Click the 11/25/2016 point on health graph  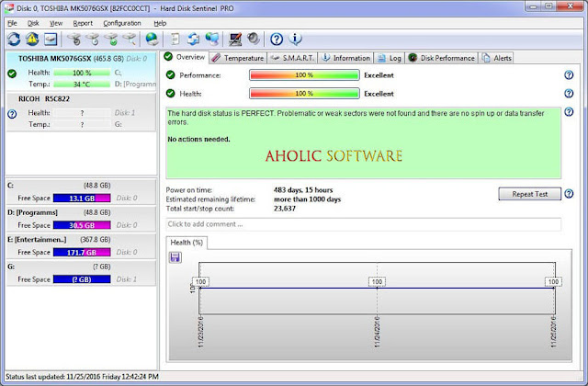pos(554,288)
